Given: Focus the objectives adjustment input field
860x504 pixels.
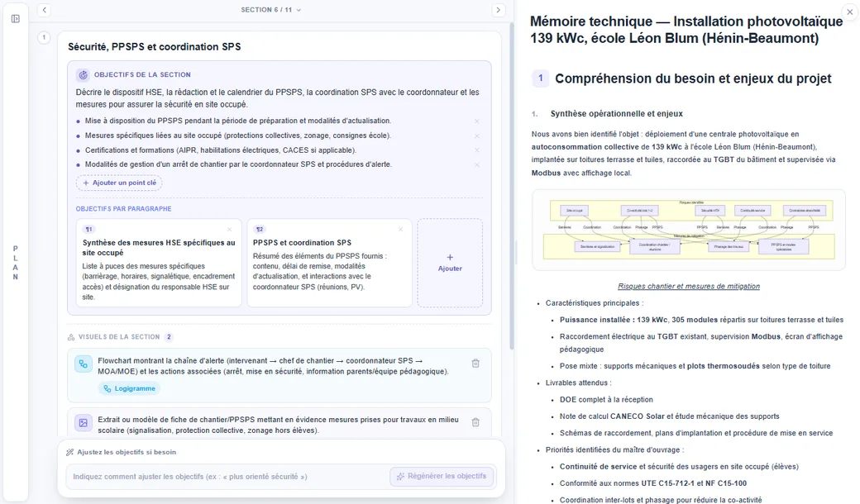Looking at the screenshot, I should [227, 477].
